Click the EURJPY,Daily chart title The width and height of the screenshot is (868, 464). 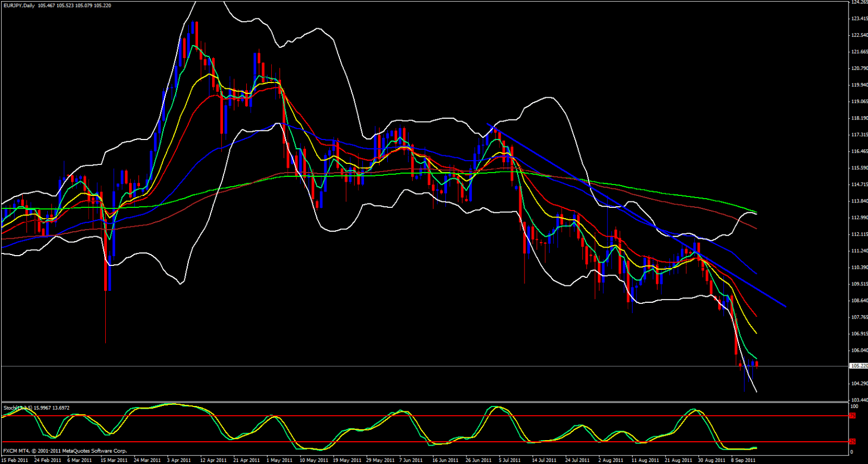click(20, 5)
